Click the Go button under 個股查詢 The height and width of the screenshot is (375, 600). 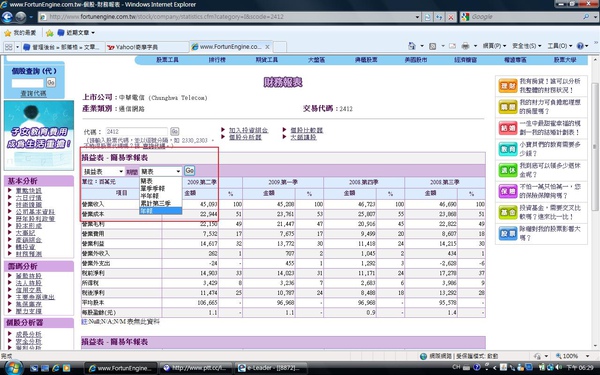(x=51, y=82)
